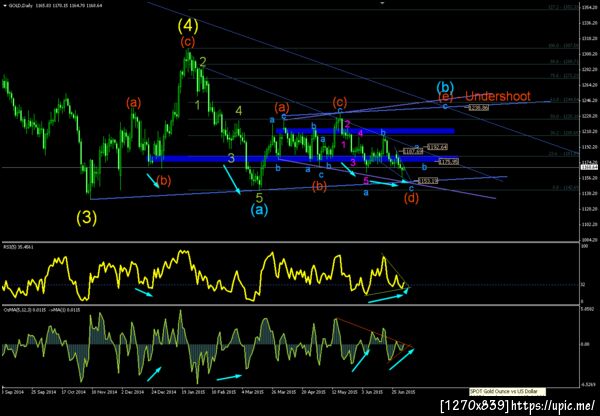
Task: Click the 1175.95 price tag label
Action: point(448,162)
